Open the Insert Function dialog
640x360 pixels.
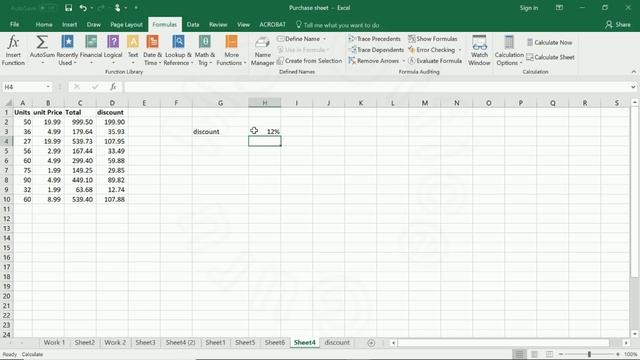click(x=13, y=51)
